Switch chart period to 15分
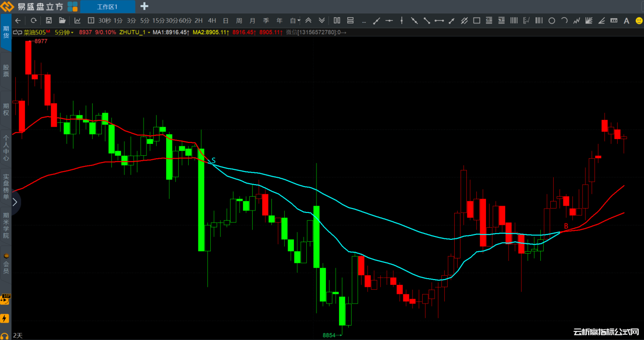This screenshot has width=644, height=340. 158,21
